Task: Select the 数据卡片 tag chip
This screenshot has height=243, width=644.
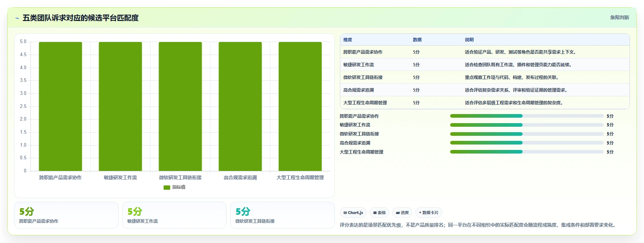Action: click(429, 213)
